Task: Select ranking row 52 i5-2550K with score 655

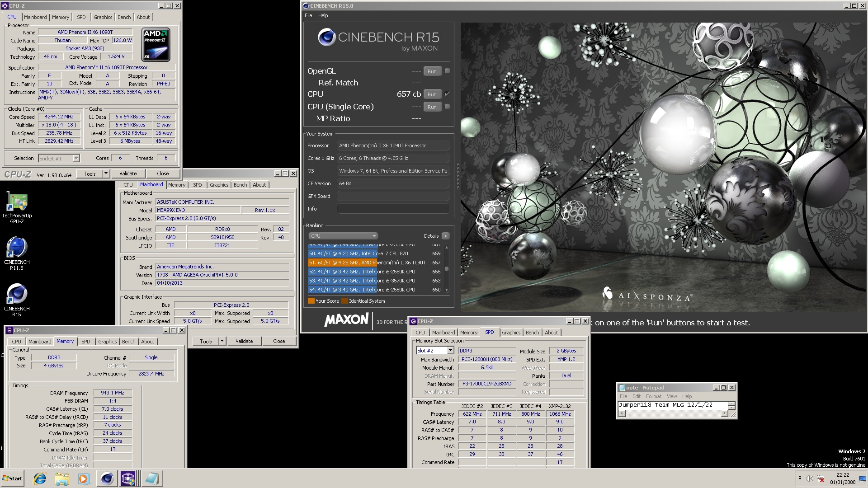Action: tap(375, 272)
